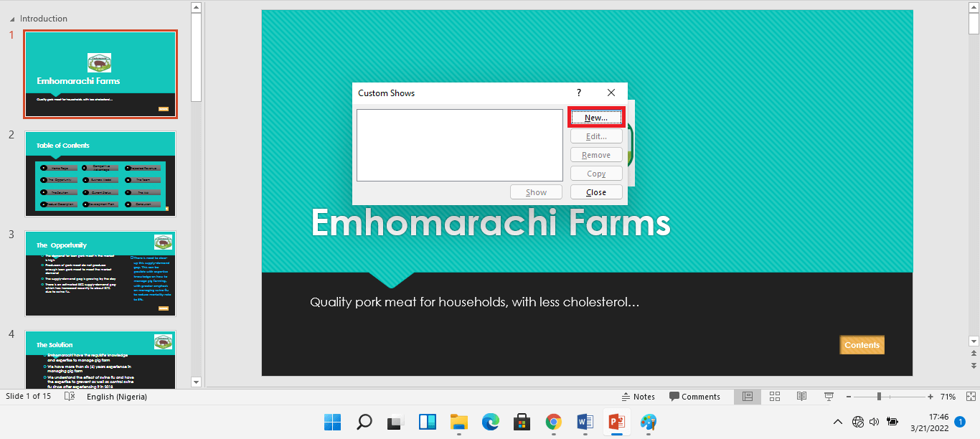Open Help in Custom Shows dialog
980x439 pixels.
579,93
